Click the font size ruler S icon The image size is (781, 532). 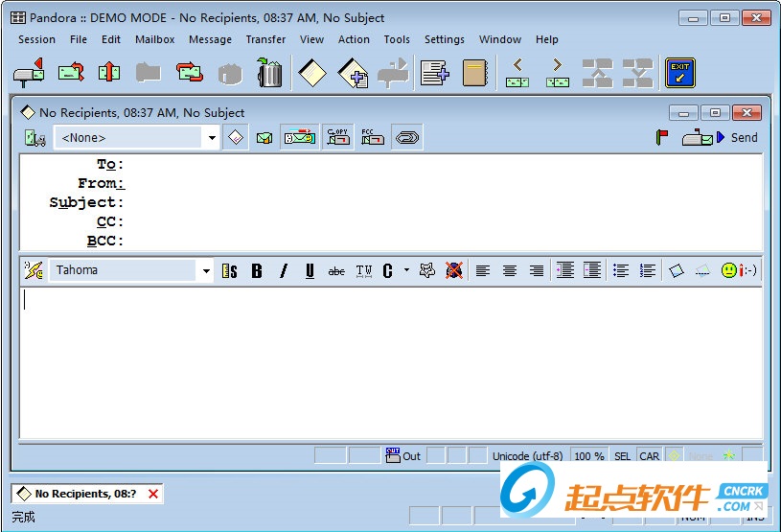(230, 271)
